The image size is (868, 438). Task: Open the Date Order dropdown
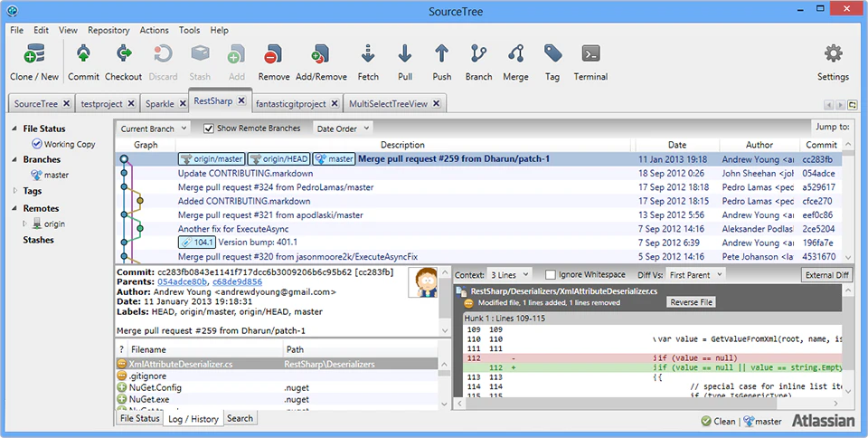(x=343, y=129)
